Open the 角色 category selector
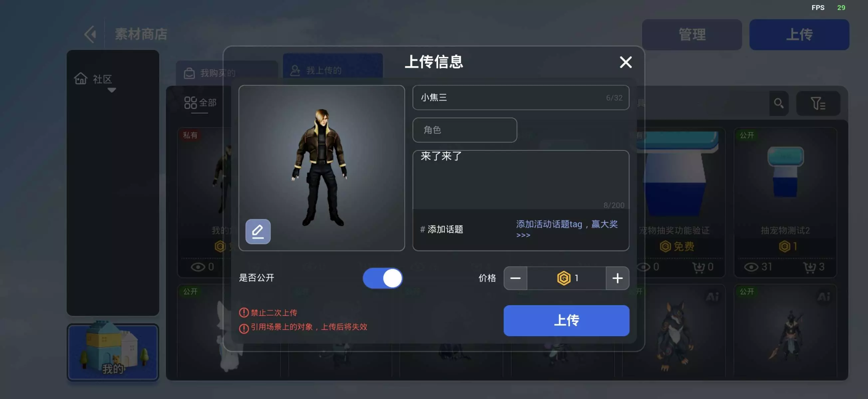 465,130
